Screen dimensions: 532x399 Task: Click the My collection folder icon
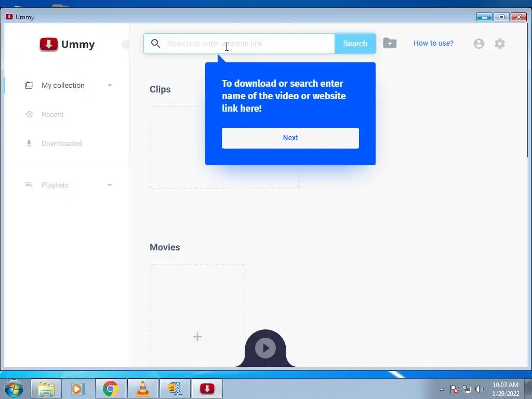click(x=29, y=85)
